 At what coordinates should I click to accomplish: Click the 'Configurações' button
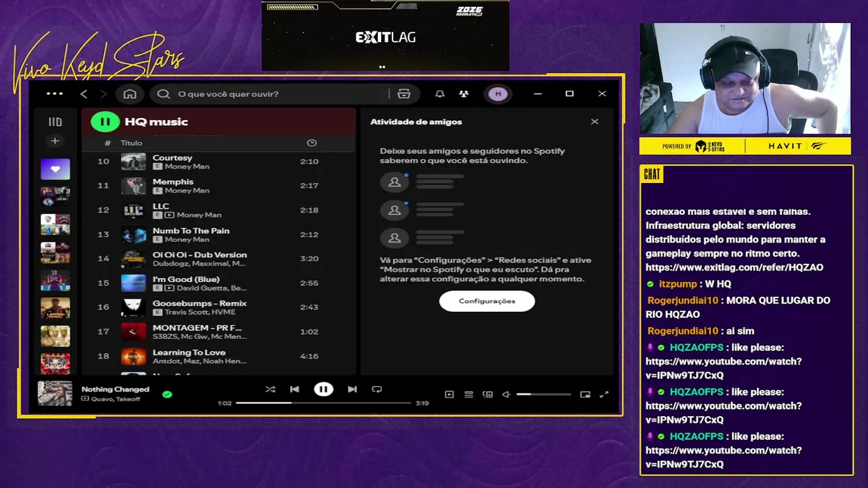point(487,301)
